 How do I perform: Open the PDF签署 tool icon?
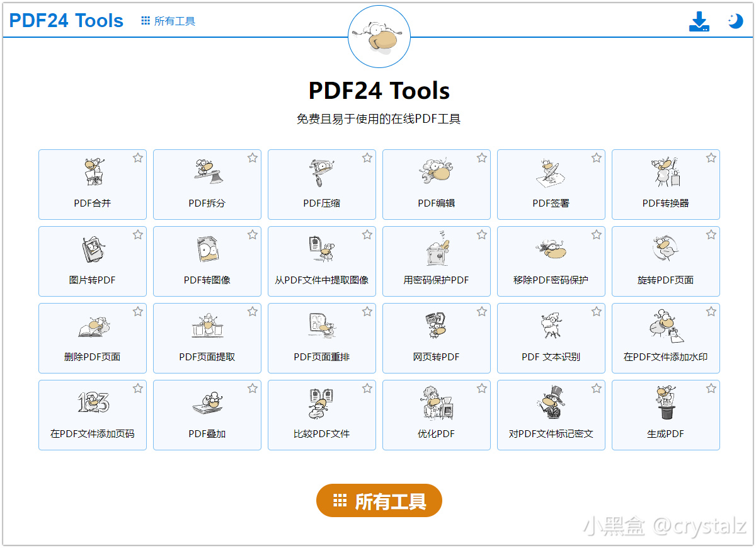(551, 172)
